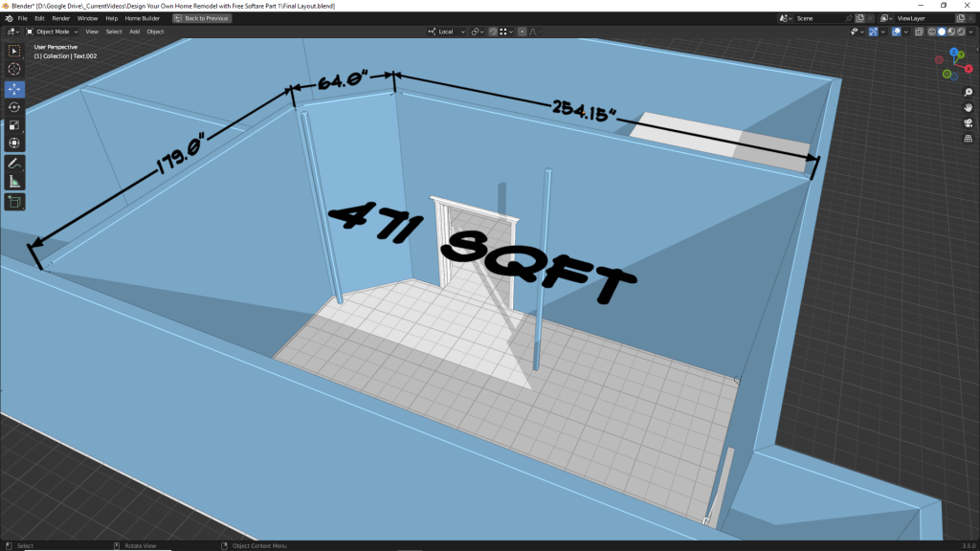Viewport: 980px width, 551px height.
Task: Open the viewport overlays dropdown arrow
Action: [907, 32]
